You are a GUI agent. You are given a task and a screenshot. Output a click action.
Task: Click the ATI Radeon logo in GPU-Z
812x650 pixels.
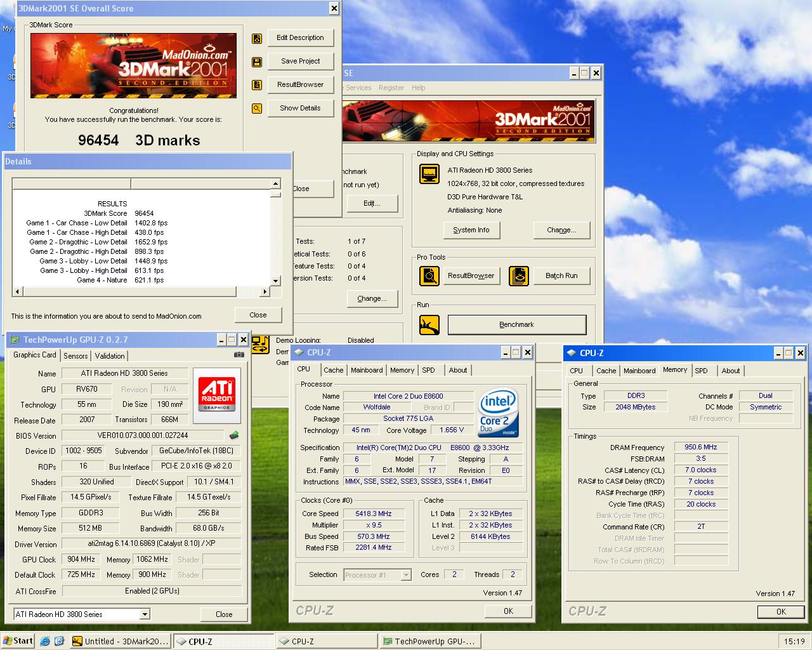click(x=216, y=395)
